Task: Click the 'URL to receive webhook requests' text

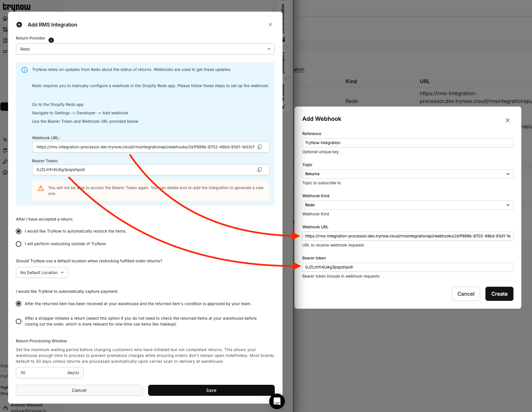Action: click(x=333, y=245)
